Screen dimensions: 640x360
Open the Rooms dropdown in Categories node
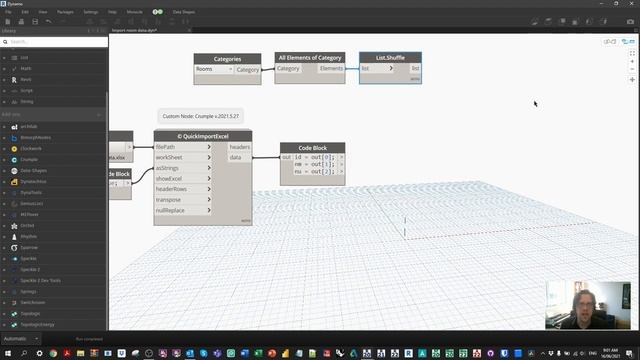214,69
